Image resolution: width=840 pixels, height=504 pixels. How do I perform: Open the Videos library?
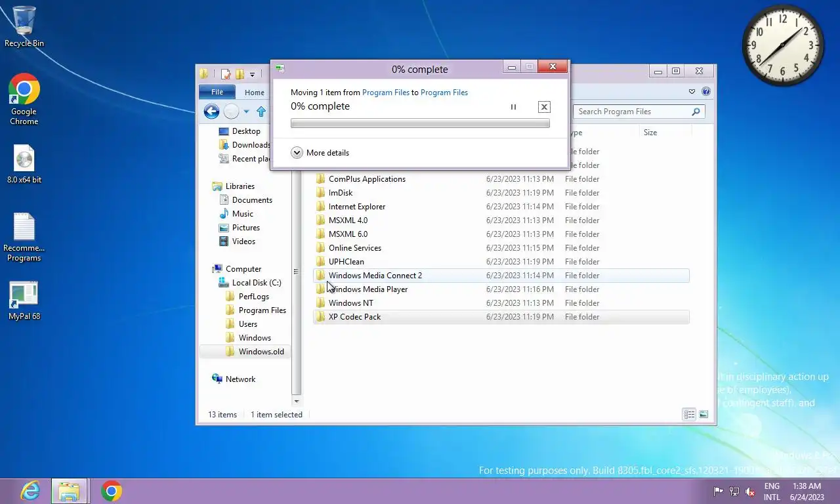click(237, 241)
